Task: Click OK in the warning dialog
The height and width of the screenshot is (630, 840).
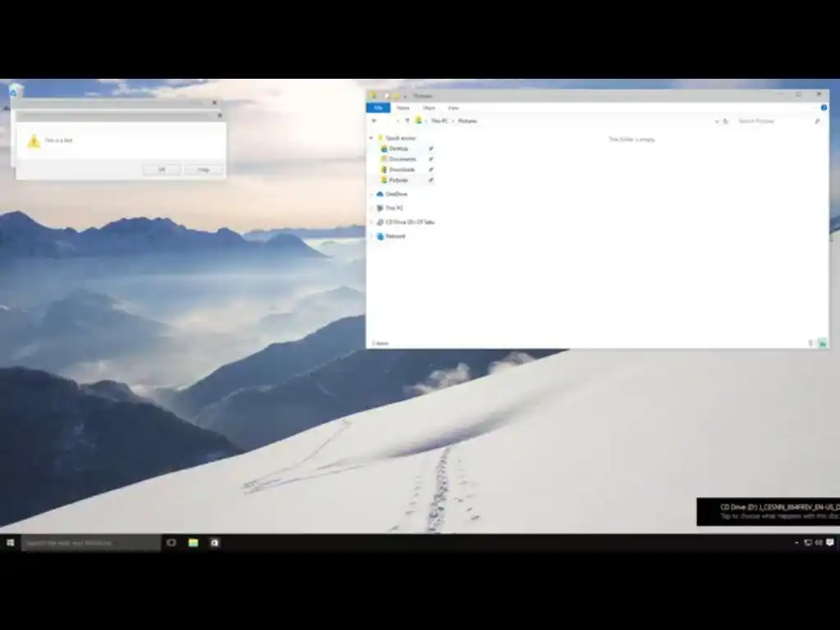Action: 162,170
